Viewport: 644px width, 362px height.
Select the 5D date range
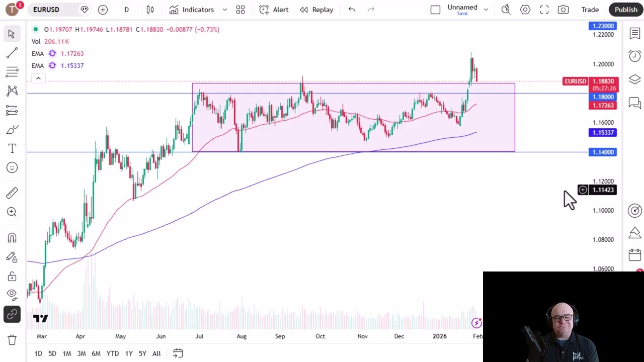coord(52,353)
